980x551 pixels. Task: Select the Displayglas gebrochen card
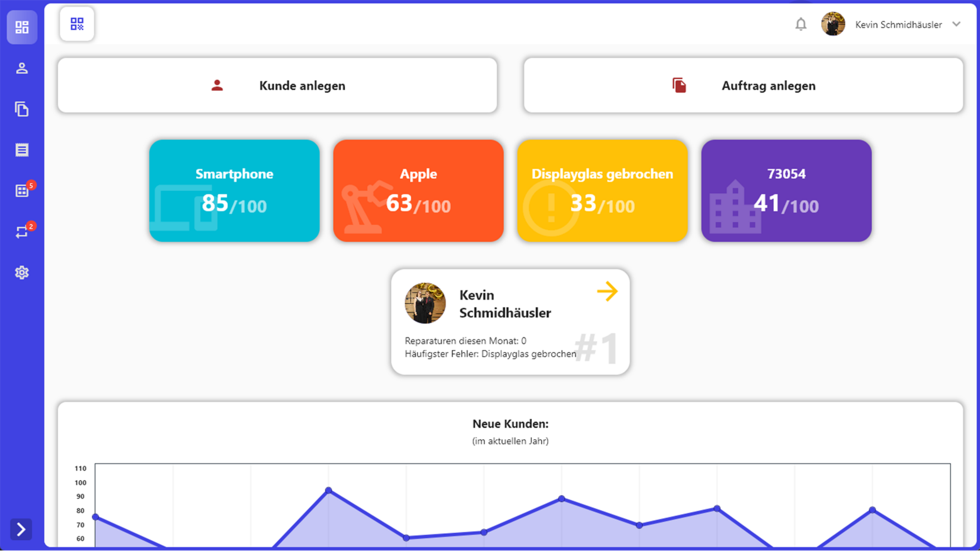tap(602, 190)
